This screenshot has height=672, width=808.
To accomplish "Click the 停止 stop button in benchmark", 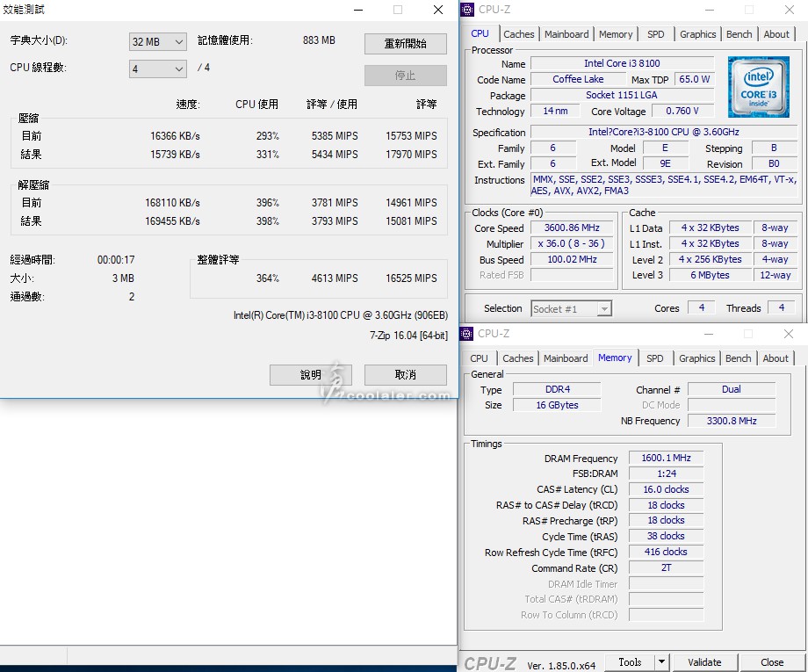I will tap(406, 76).
